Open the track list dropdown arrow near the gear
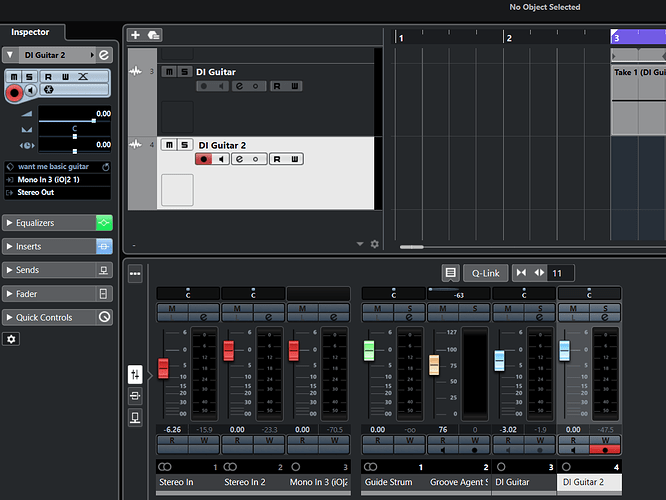 click(x=360, y=244)
